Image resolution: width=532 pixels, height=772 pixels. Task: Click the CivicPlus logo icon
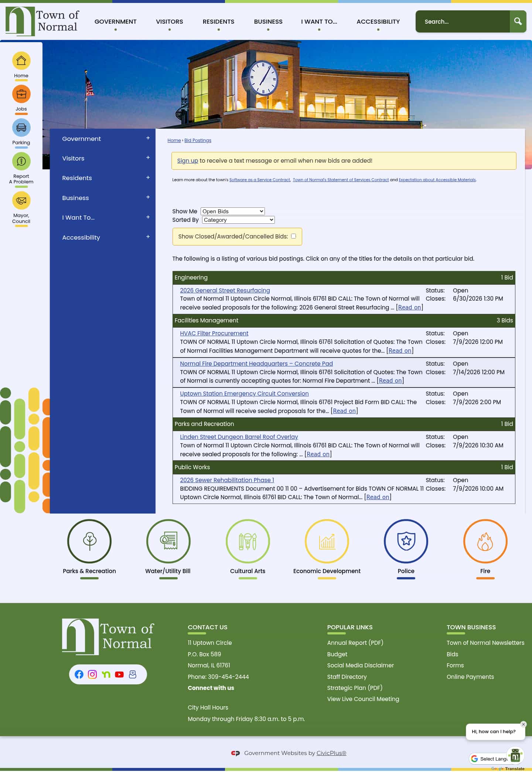(x=235, y=753)
